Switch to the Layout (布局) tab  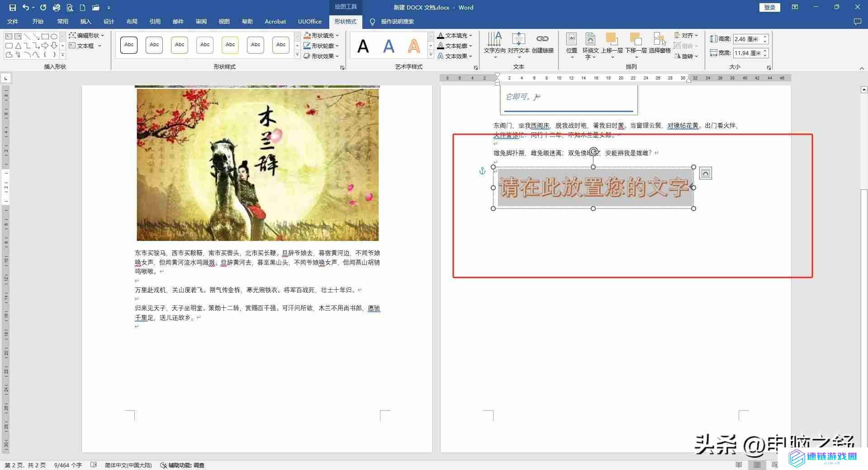[132, 22]
